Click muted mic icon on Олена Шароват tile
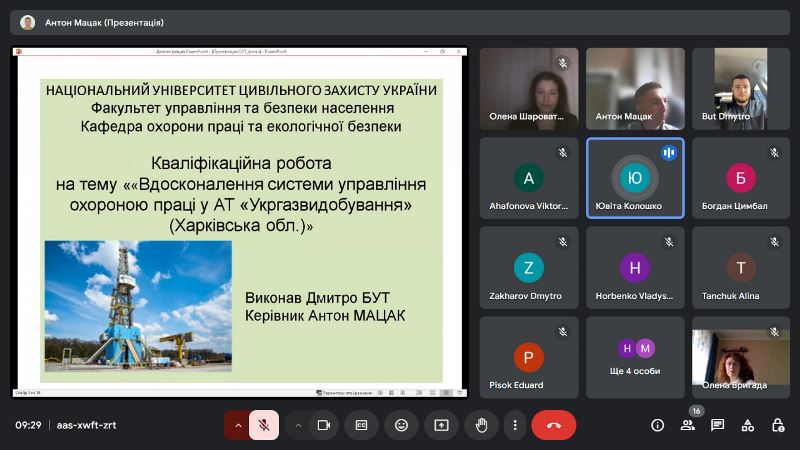 click(x=563, y=63)
